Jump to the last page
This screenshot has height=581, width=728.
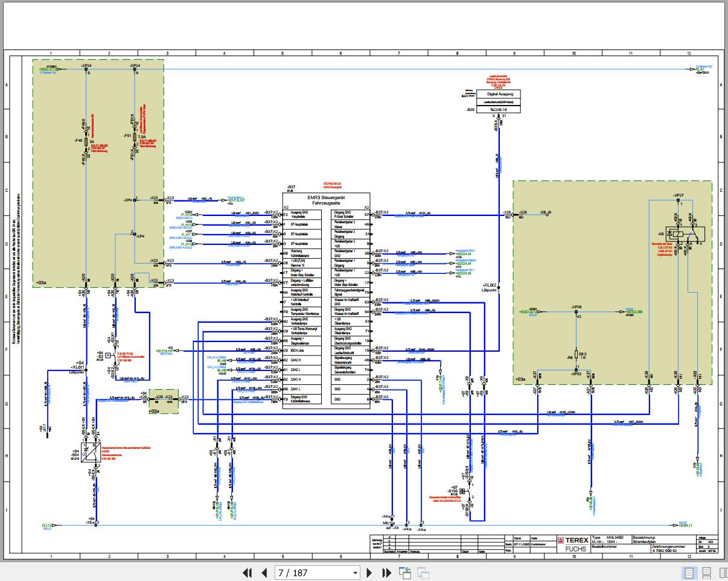click(x=387, y=573)
